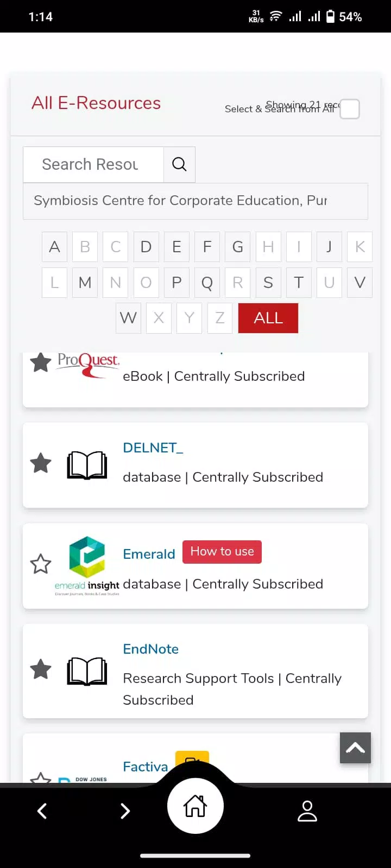Screen dimensions: 391x868
Task: Open Emerald insight logo
Action: click(87, 565)
